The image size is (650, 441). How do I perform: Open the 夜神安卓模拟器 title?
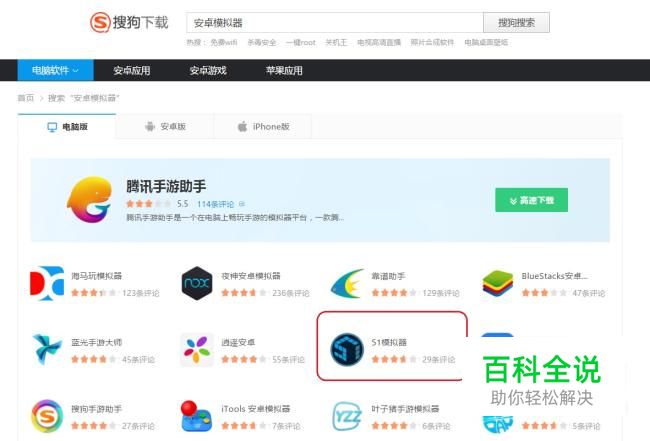click(x=251, y=276)
